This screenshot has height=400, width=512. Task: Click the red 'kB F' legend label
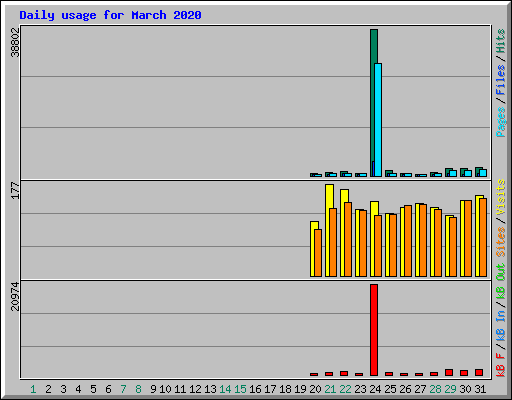pos(501,365)
